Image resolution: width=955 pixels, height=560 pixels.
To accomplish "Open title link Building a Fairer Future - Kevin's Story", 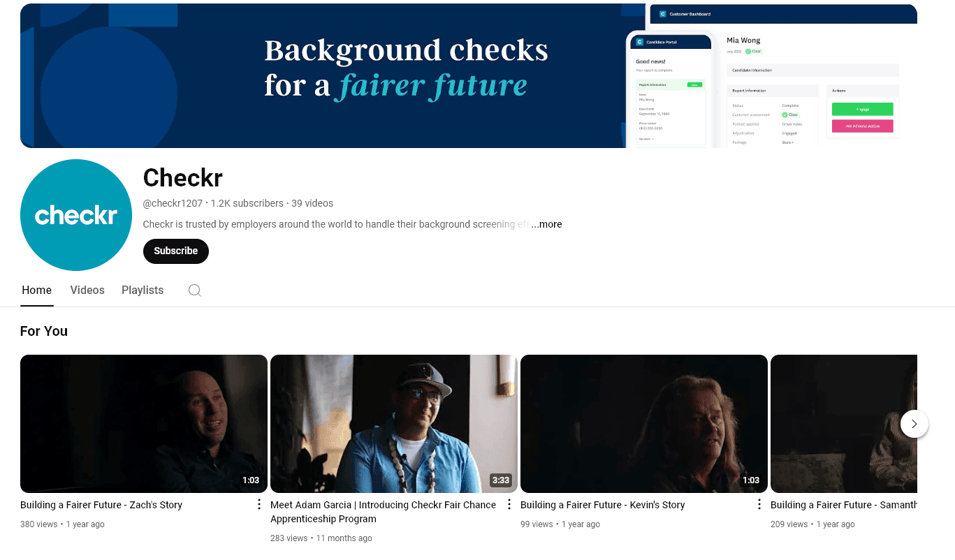I will click(603, 505).
